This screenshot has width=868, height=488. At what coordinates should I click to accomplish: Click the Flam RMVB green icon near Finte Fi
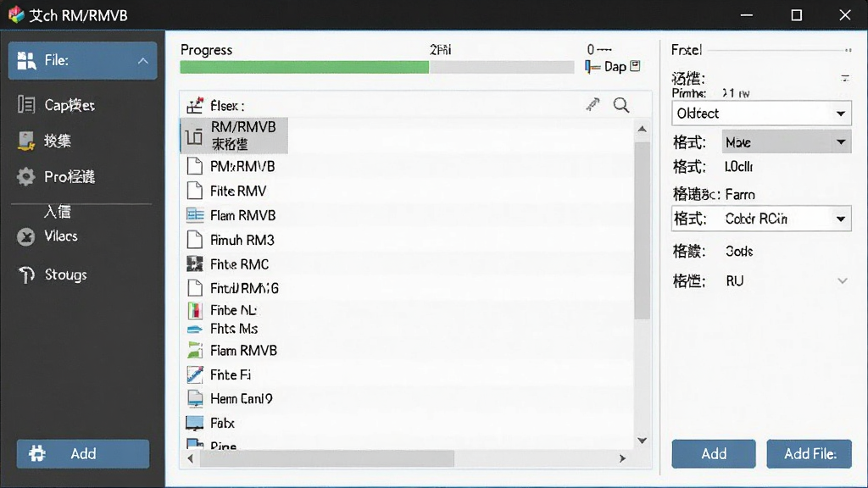coord(195,350)
